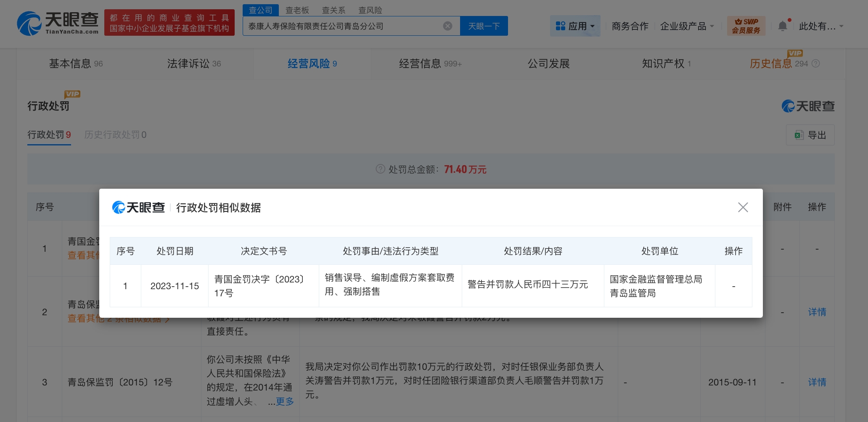
Task: Clear the company search field
Action: pos(447,26)
